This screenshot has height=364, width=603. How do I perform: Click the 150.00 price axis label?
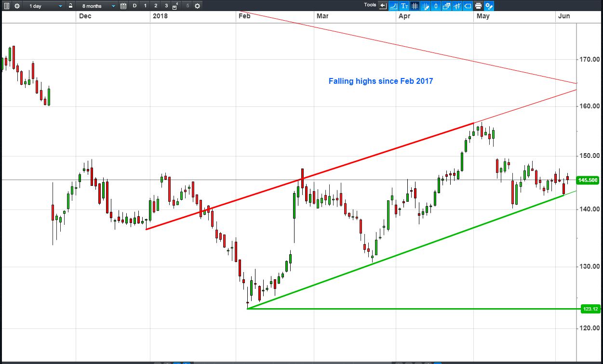pyautogui.click(x=590, y=156)
